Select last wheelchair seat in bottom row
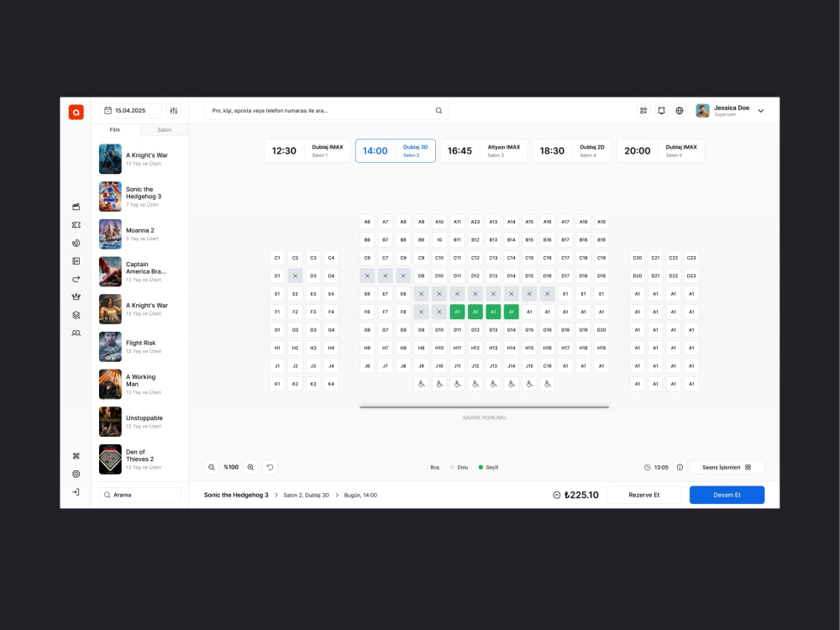The image size is (840, 630). 548,384
